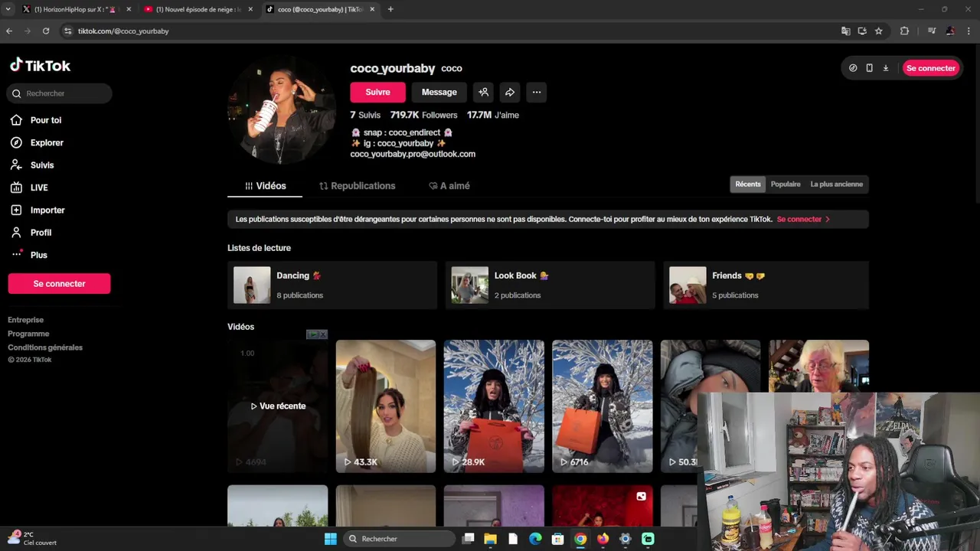Click the taskbar Rechercher search box
The height and width of the screenshot is (551, 980).
click(400, 539)
